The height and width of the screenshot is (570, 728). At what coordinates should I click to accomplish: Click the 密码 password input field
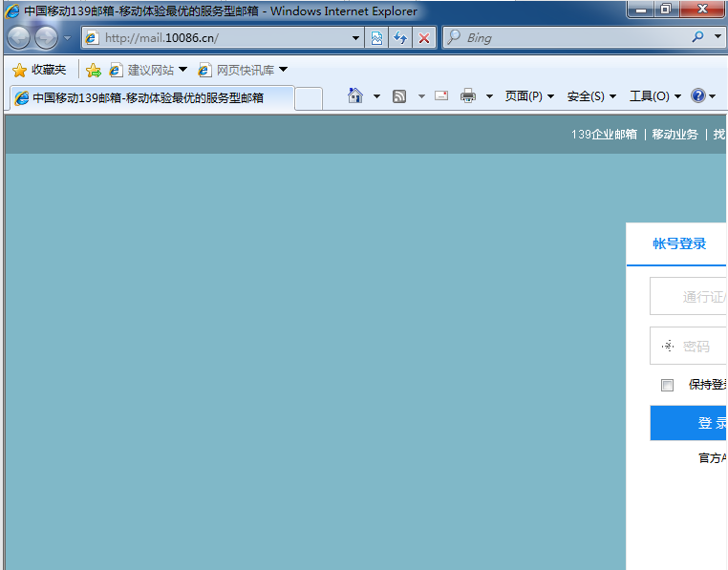point(688,346)
